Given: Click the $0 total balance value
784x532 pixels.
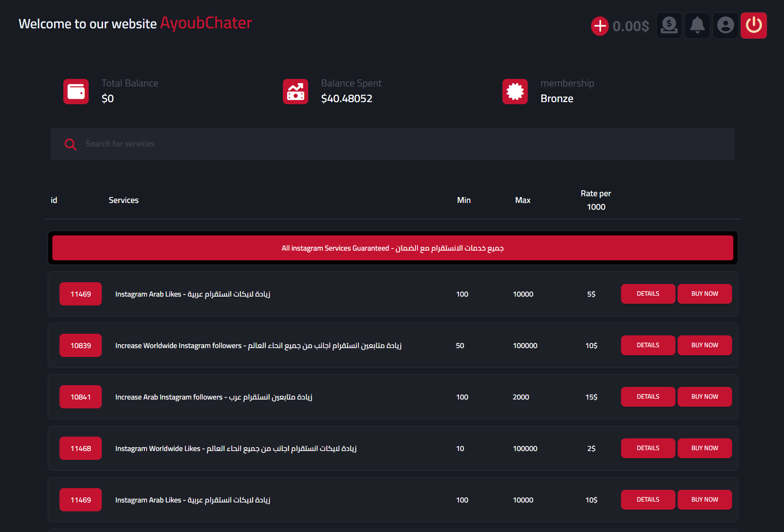Looking at the screenshot, I should 108,98.
